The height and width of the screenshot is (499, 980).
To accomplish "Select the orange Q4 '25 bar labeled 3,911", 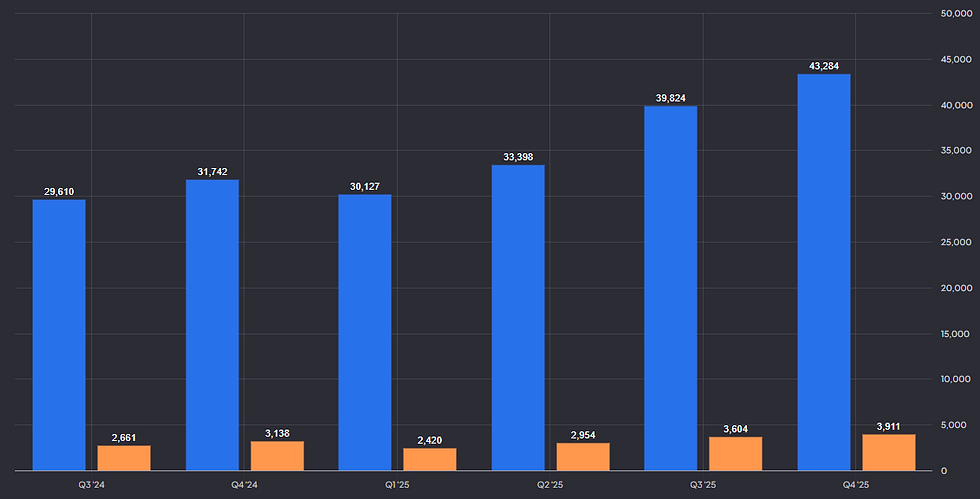I will pyautogui.click(x=889, y=452).
